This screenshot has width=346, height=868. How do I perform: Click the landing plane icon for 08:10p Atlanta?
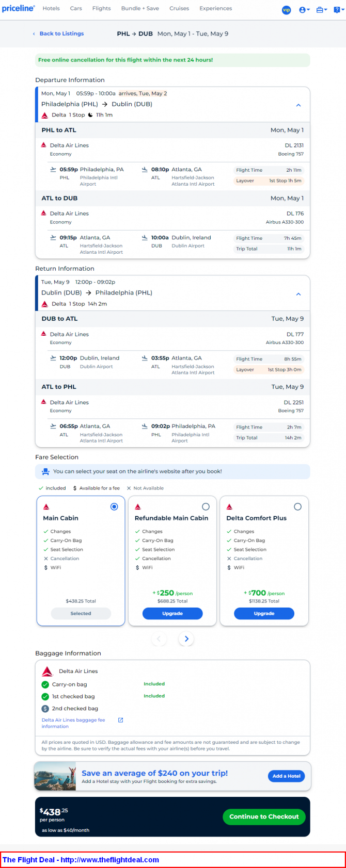[145, 169]
